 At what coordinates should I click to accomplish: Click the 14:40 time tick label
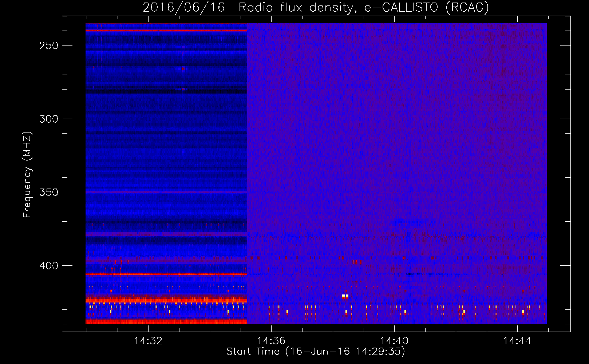(394, 341)
